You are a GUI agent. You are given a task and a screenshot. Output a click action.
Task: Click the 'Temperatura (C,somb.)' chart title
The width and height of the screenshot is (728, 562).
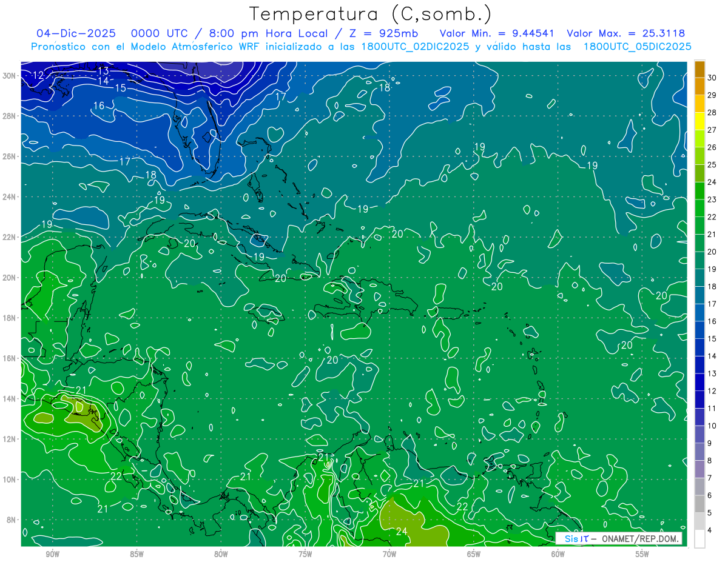tap(371, 14)
